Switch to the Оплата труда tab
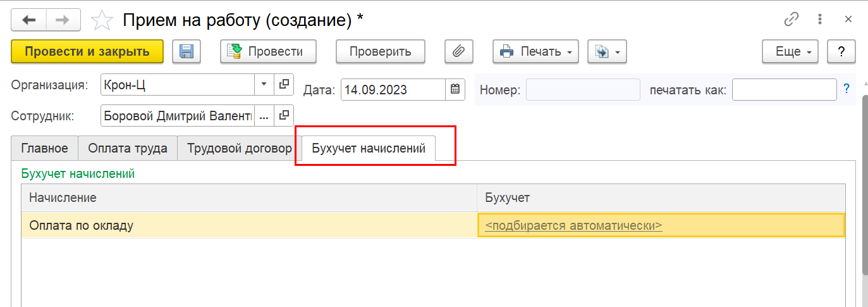 click(x=128, y=149)
